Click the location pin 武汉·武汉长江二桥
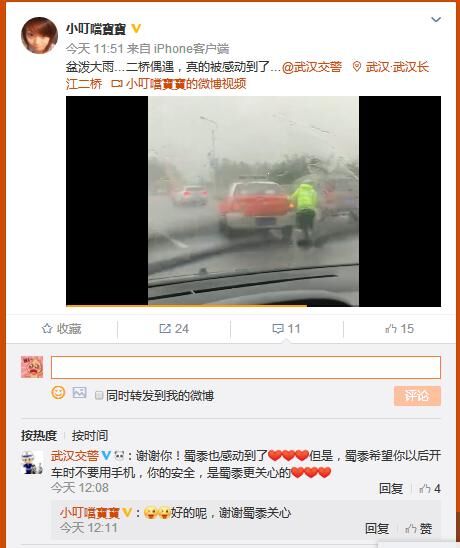Image resolution: width=460 pixels, height=548 pixels. pos(390,67)
